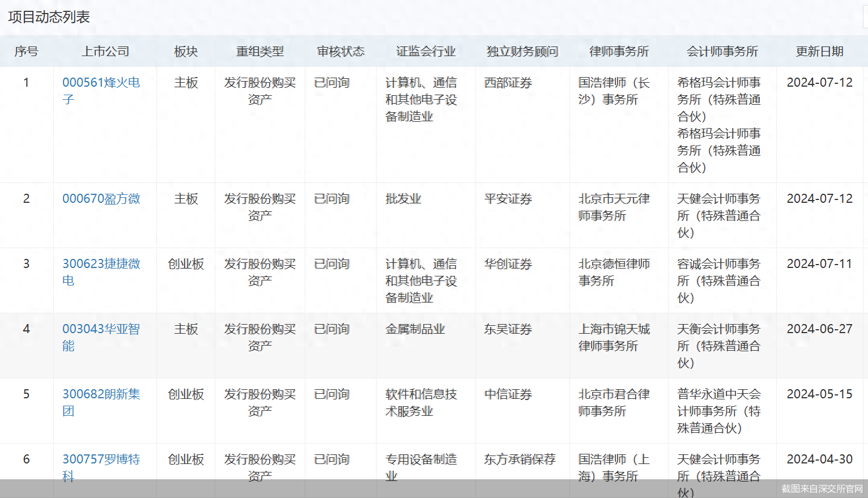This screenshot has width=868, height=498.
Task: Click the 2024-06-27 update date
Action: (819, 329)
